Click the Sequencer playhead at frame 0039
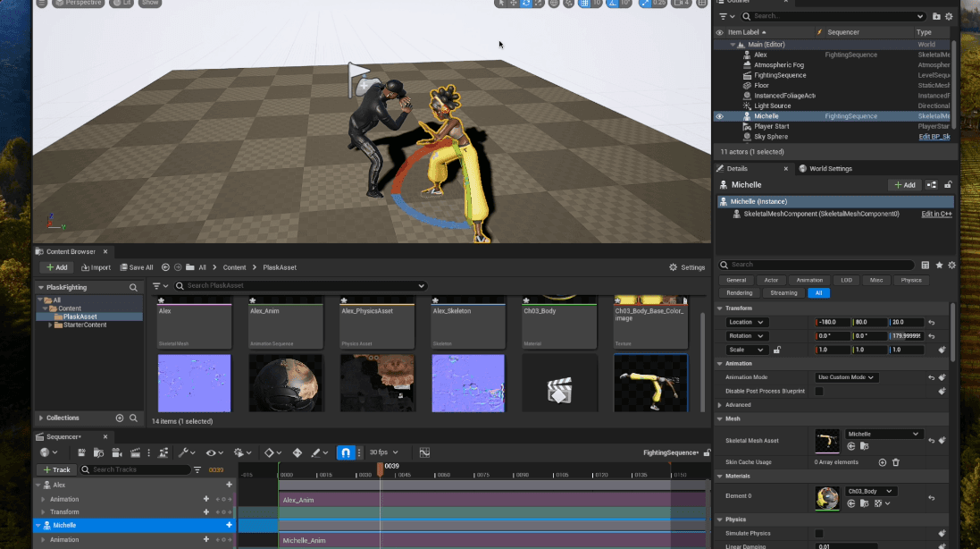Screen dimensions: 980x549 tap(381, 466)
